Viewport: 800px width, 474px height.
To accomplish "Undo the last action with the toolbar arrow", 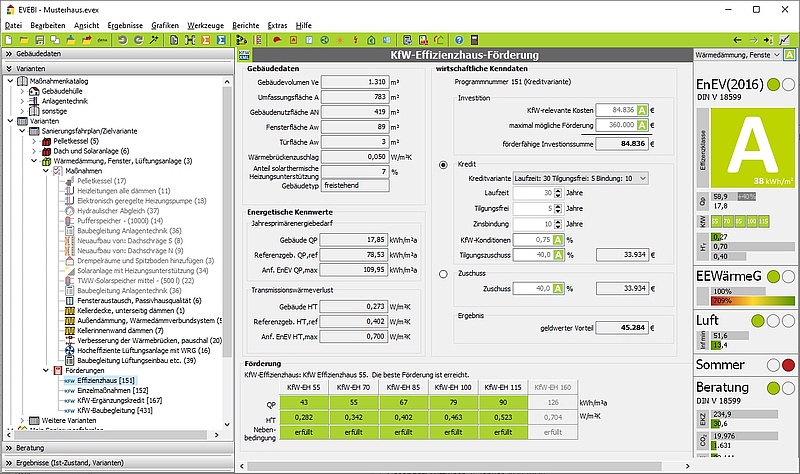I will tap(122, 40).
